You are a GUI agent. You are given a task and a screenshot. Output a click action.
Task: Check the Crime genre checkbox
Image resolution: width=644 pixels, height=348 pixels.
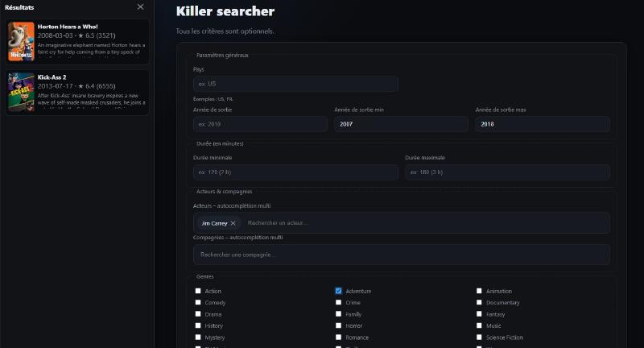click(x=338, y=302)
